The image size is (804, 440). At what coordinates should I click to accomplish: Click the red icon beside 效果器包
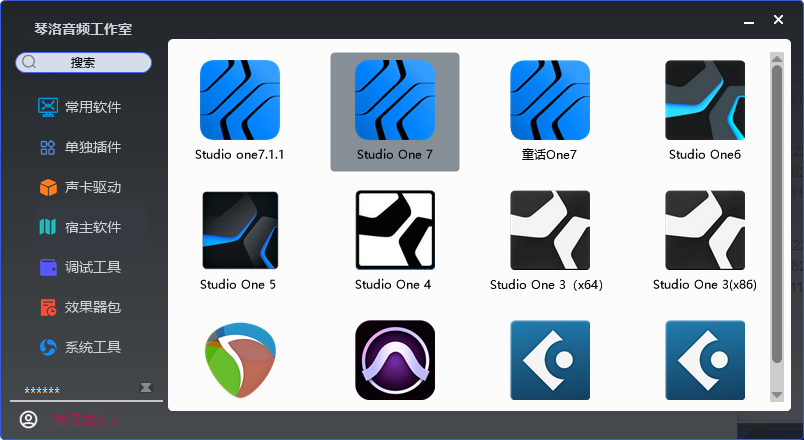[48, 307]
